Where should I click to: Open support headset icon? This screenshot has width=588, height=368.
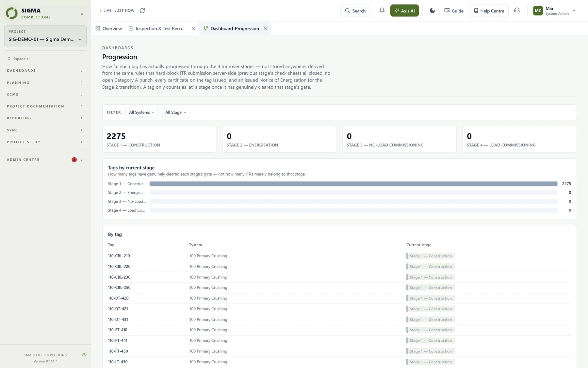click(x=517, y=10)
